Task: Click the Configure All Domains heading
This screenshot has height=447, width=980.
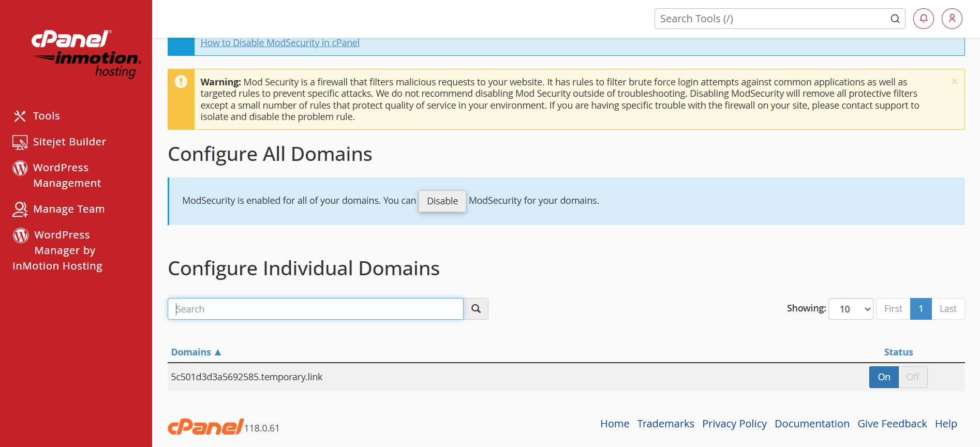Action: tap(270, 154)
